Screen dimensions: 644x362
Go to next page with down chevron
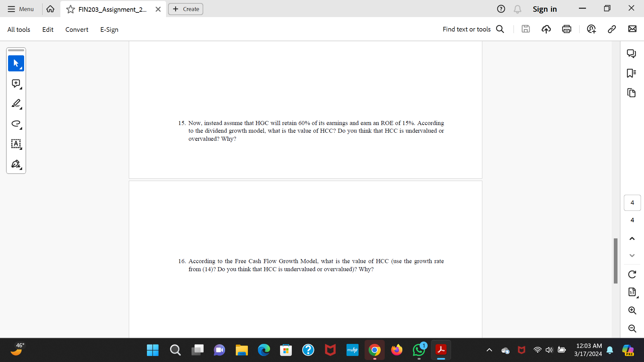632,255
